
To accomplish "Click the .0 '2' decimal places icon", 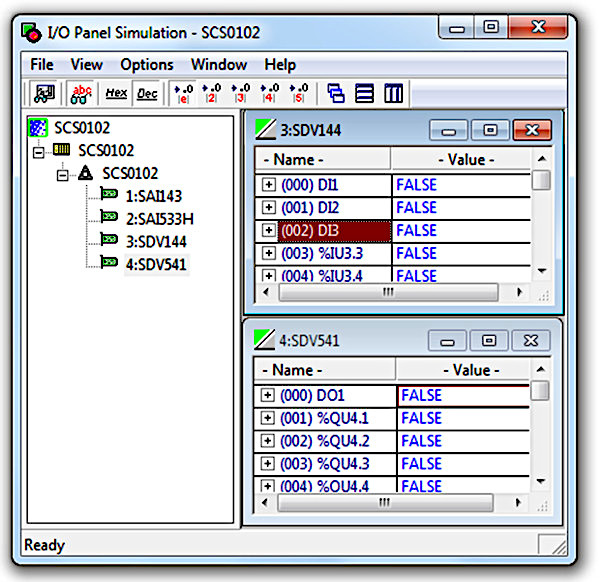I will coord(212,94).
